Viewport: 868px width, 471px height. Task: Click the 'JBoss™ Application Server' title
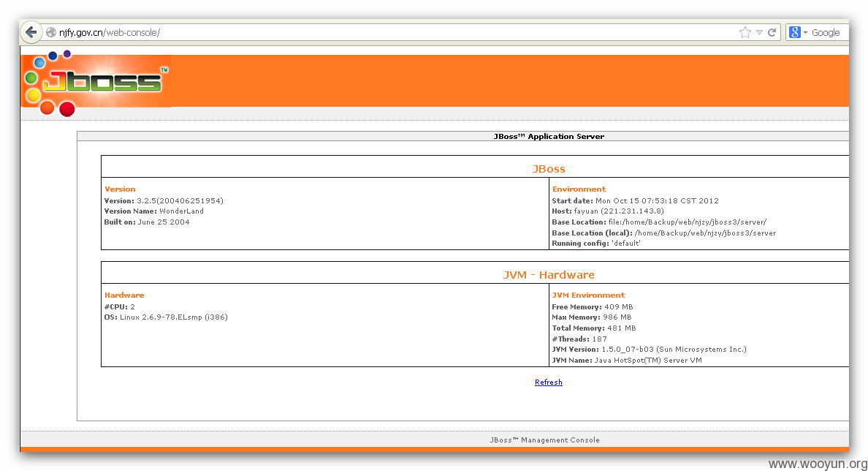[549, 136]
